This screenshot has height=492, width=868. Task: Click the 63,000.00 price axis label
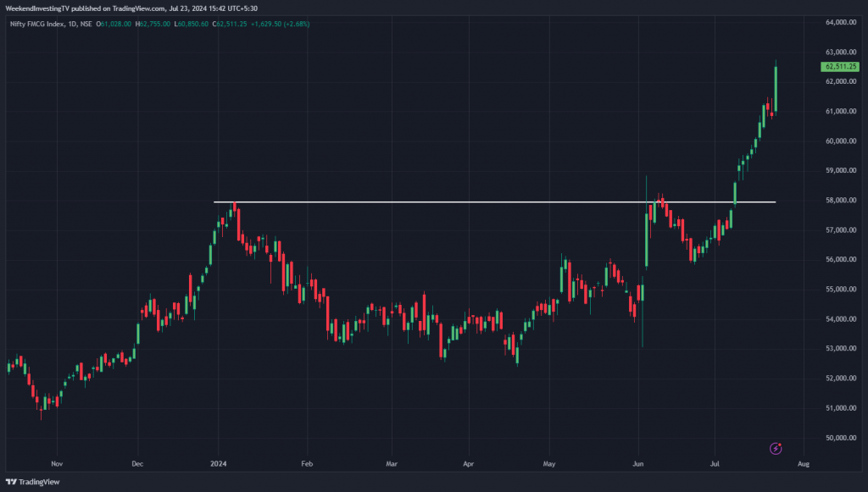[841, 52]
